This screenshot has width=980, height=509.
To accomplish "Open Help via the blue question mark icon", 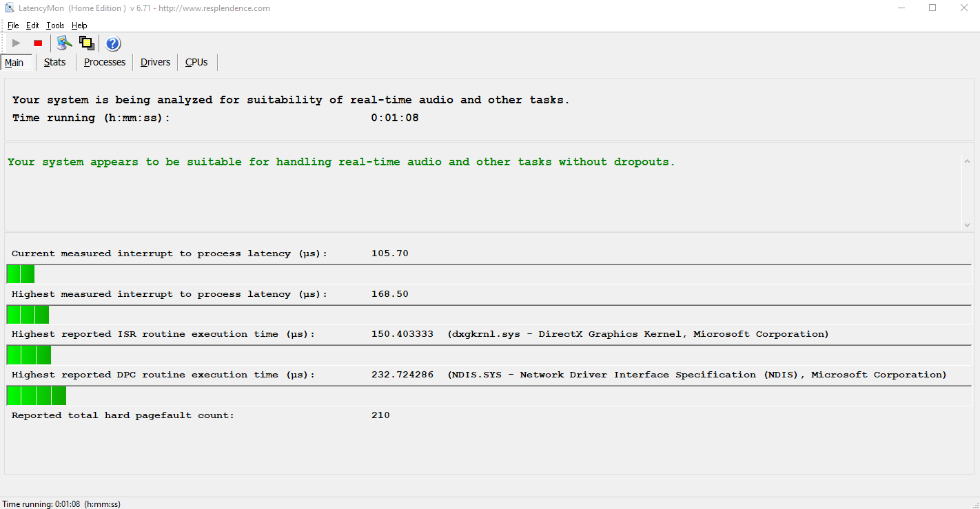I will (113, 44).
